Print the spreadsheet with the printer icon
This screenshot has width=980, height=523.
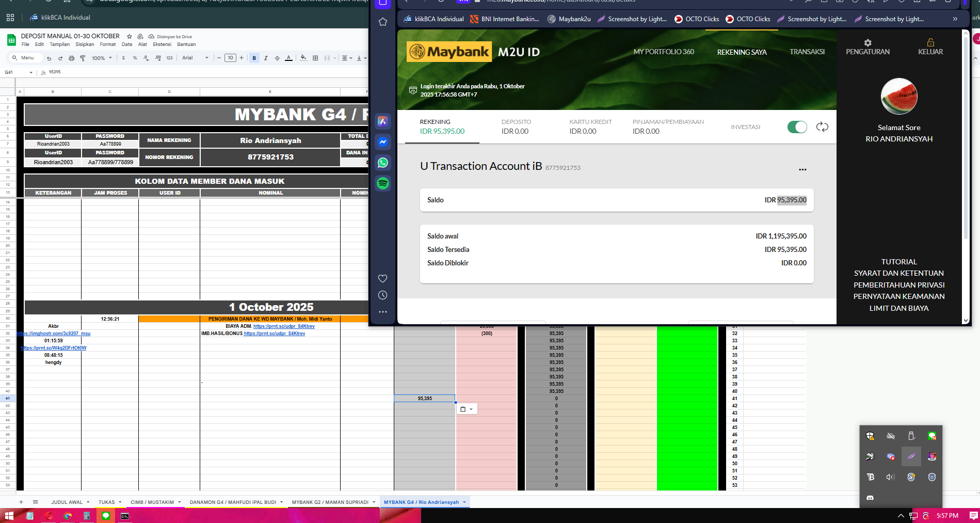coord(72,58)
